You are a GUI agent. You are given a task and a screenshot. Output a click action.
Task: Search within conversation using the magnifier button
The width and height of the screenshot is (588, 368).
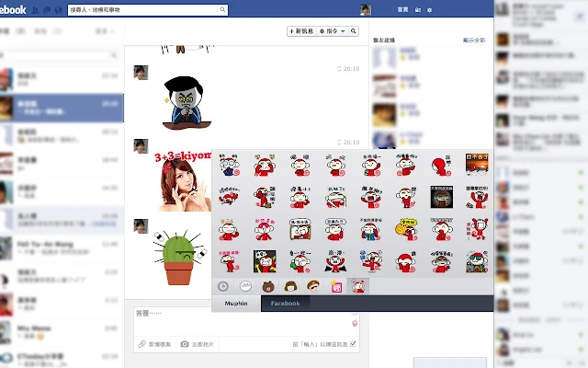coord(353,31)
